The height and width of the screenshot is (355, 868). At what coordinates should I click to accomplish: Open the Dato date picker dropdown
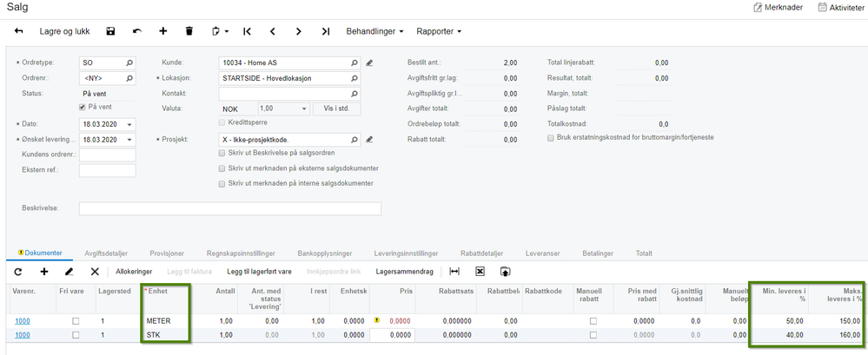click(130, 124)
